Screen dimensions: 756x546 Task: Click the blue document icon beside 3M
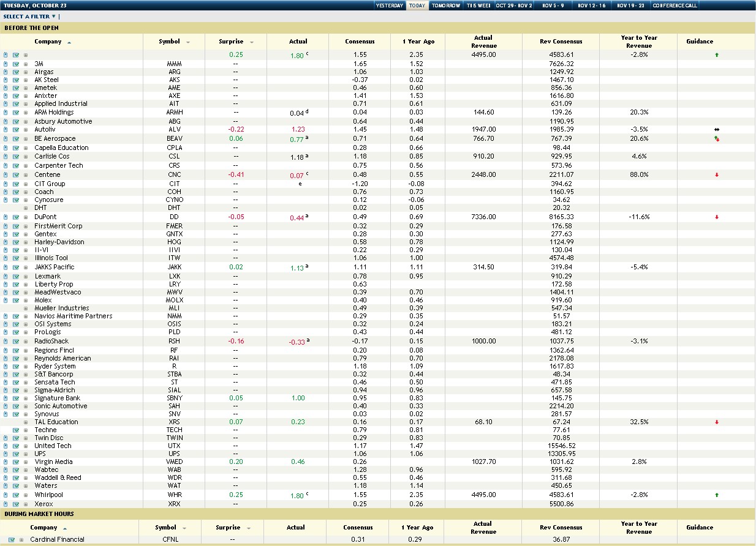[x=6, y=64]
